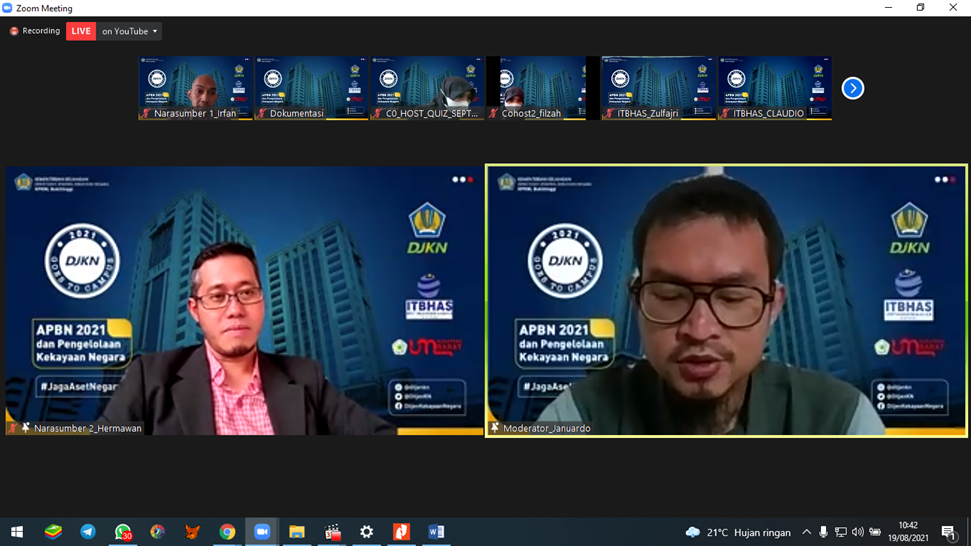Open Settings gear in the taskbar
Image resolution: width=971 pixels, height=546 pixels.
pos(367,532)
